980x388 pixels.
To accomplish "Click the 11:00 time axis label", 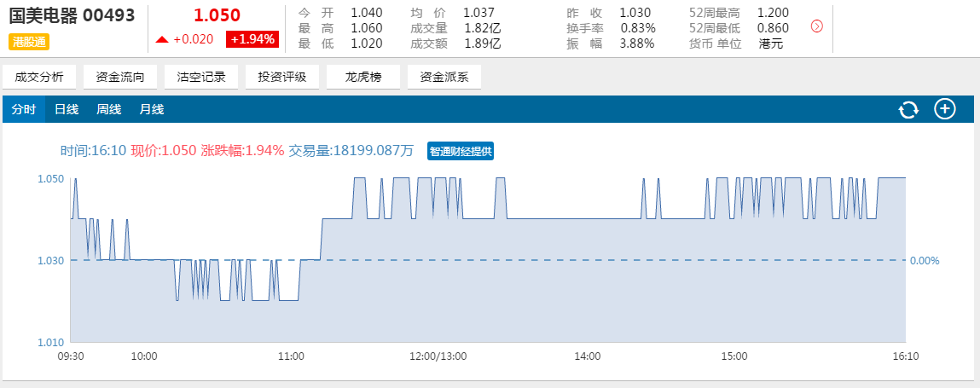I will (x=291, y=356).
